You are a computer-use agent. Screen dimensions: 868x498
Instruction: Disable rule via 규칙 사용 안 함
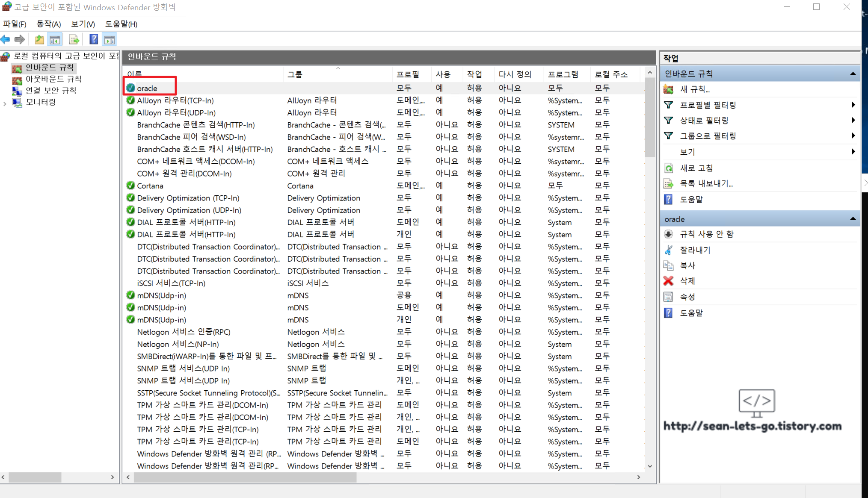[x=706, y=234]
